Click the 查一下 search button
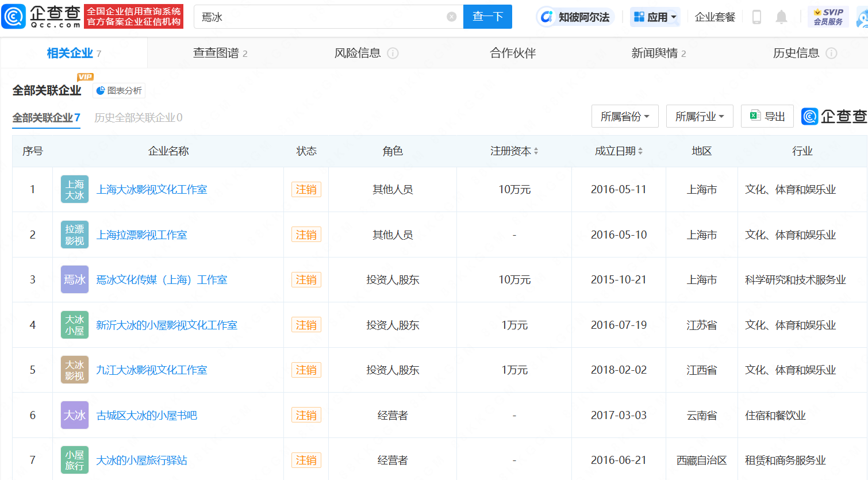The image size is (868, 480). 487,16
